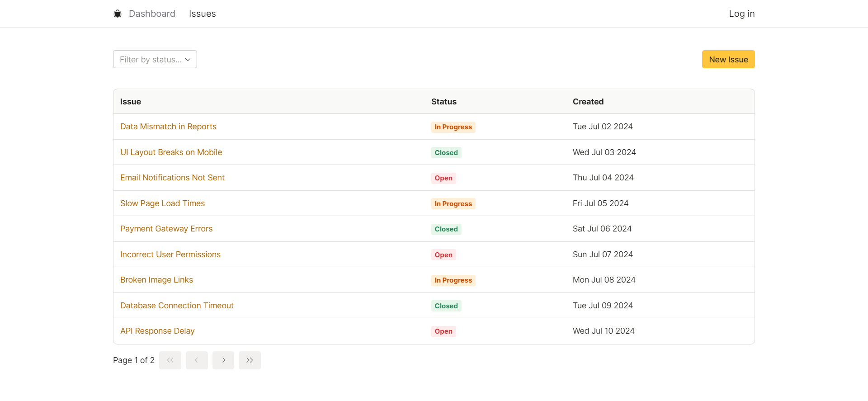Screen dimensions: 868x401
Task: Click the Status column header
Action: [x=443, y=102]
